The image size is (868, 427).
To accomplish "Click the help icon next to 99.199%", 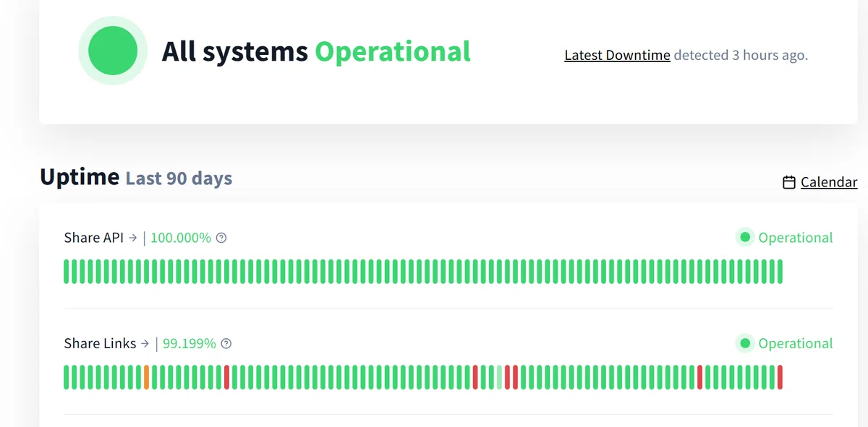I will coord(226,343).
